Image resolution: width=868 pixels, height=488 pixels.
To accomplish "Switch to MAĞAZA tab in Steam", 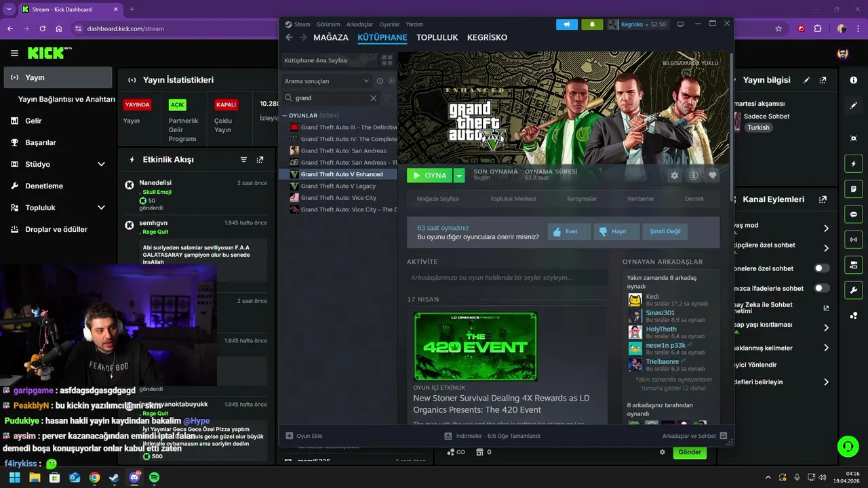I will click(331, 37).
